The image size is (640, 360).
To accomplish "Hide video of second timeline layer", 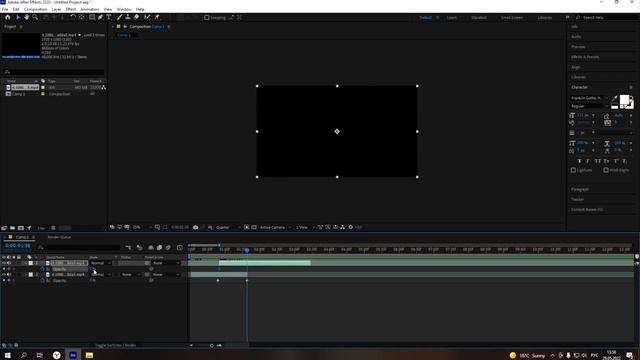I will coord(4,275).
